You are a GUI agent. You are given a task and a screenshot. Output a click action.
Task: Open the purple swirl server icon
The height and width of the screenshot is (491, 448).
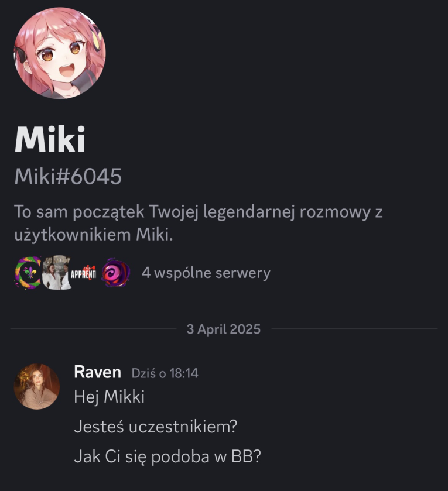pos(115,273)
